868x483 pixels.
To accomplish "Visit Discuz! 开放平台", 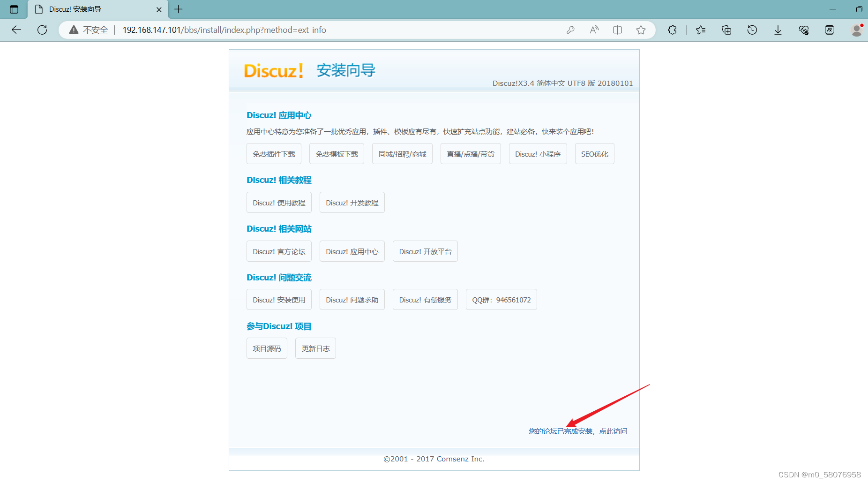I will [x=425, y=251].
